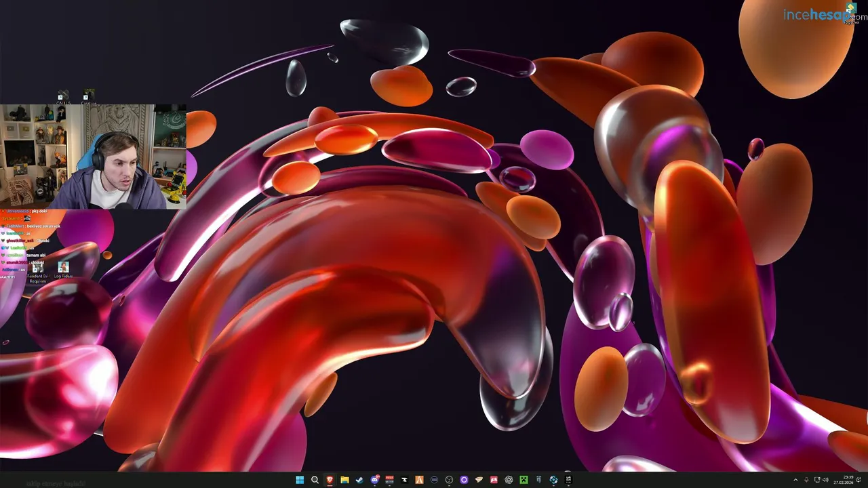The image size is (868, 488).
Task: Open Brave browser from taskbar
Action: (x=330, y=480)
